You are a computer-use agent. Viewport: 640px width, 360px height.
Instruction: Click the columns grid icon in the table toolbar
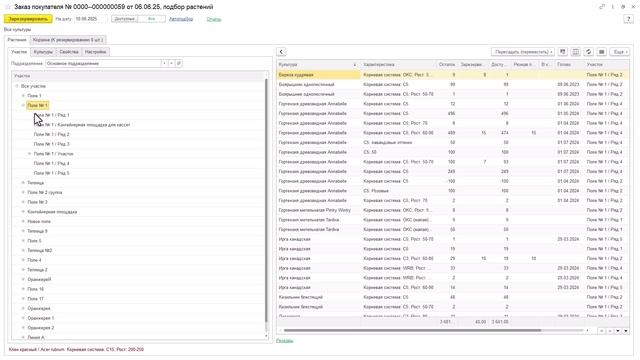click(x=576, y=52)
